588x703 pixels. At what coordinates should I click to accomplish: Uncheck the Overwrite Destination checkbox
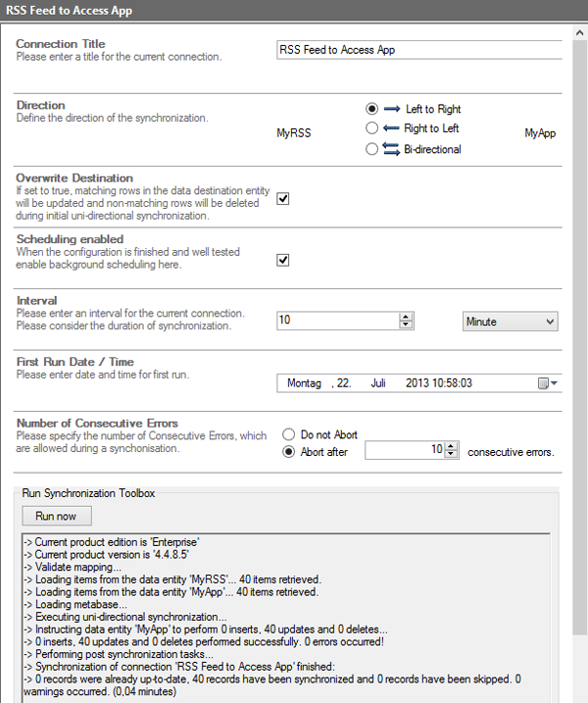tap(283, 198)
